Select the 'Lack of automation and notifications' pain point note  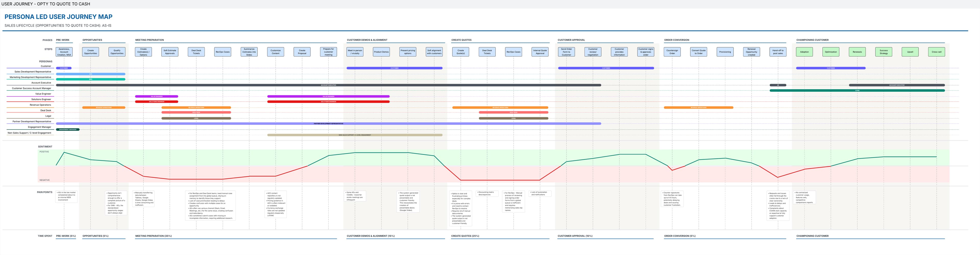[x=540, y=194]
